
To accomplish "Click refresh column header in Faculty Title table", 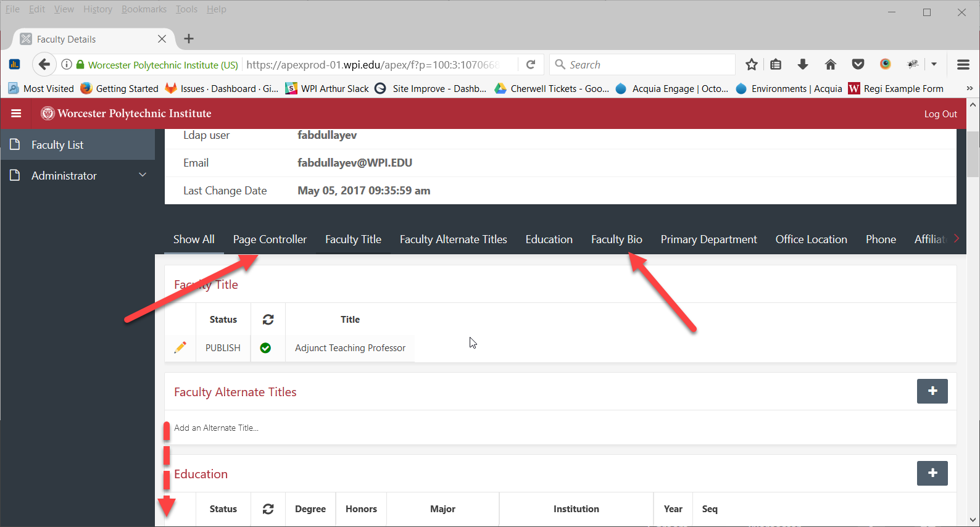I will click(268, 320).
